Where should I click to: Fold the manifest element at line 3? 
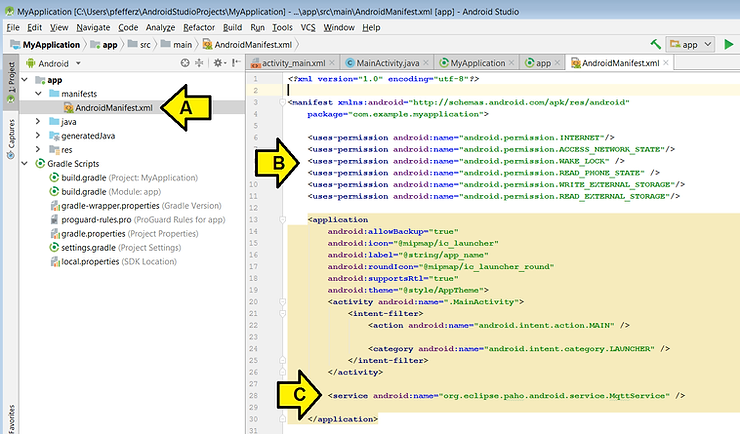click(284, 101)
